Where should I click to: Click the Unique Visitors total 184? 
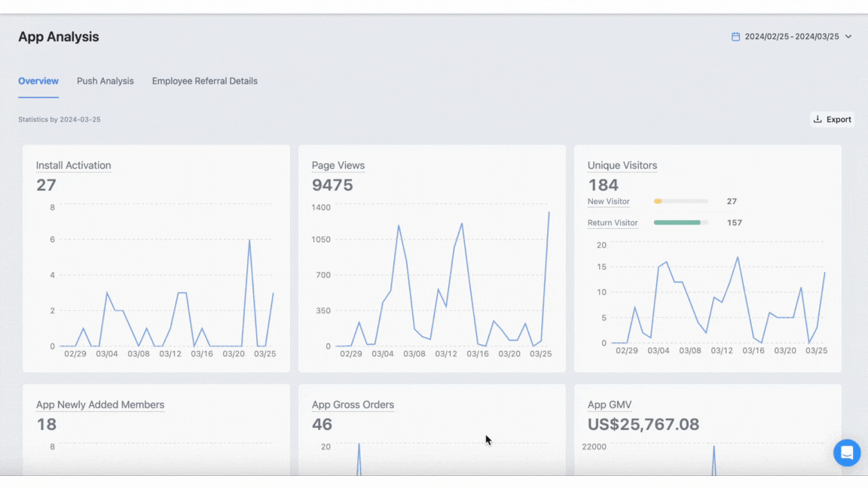[603, 185]
